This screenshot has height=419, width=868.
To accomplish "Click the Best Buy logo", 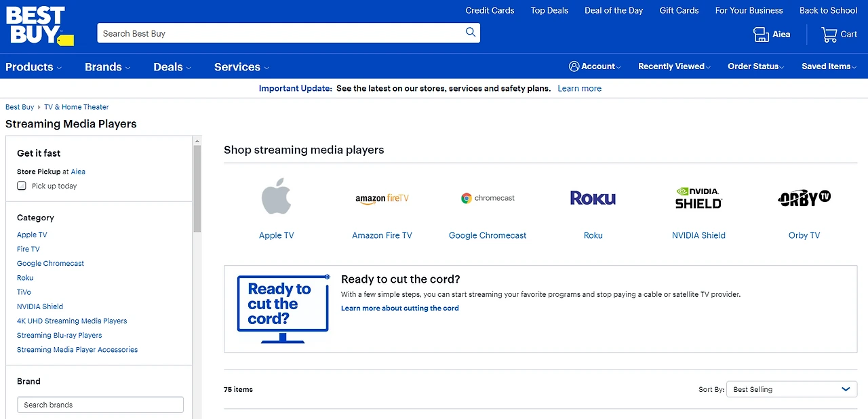I will 39,26.
